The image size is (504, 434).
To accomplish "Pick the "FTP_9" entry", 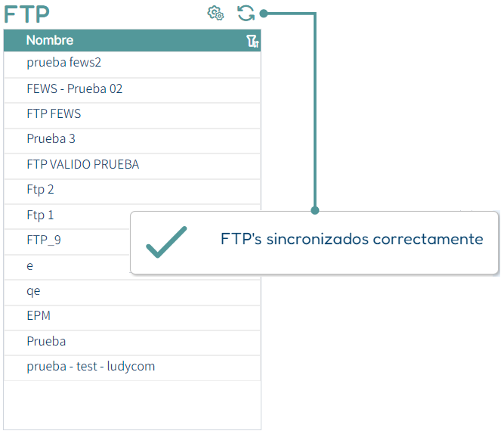I will [x=66, y=242].
